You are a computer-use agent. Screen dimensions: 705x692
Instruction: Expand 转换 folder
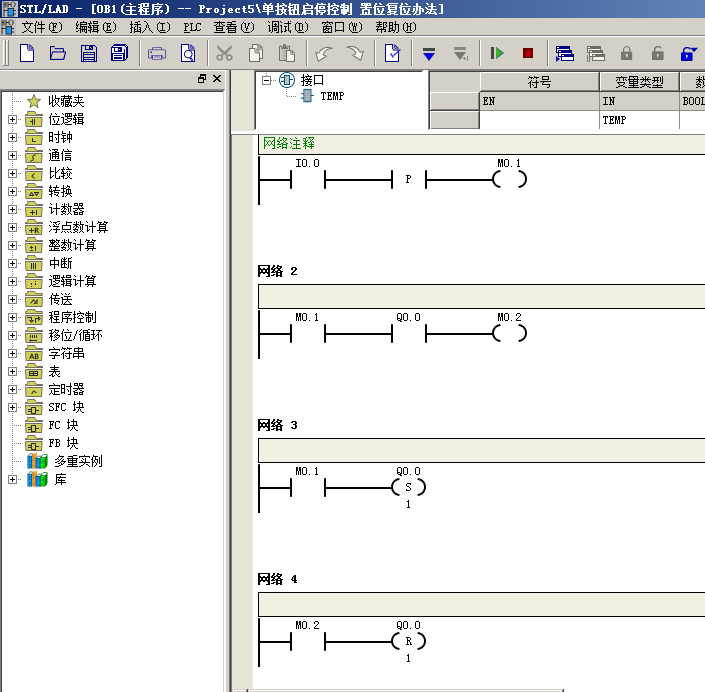[13, 192]
